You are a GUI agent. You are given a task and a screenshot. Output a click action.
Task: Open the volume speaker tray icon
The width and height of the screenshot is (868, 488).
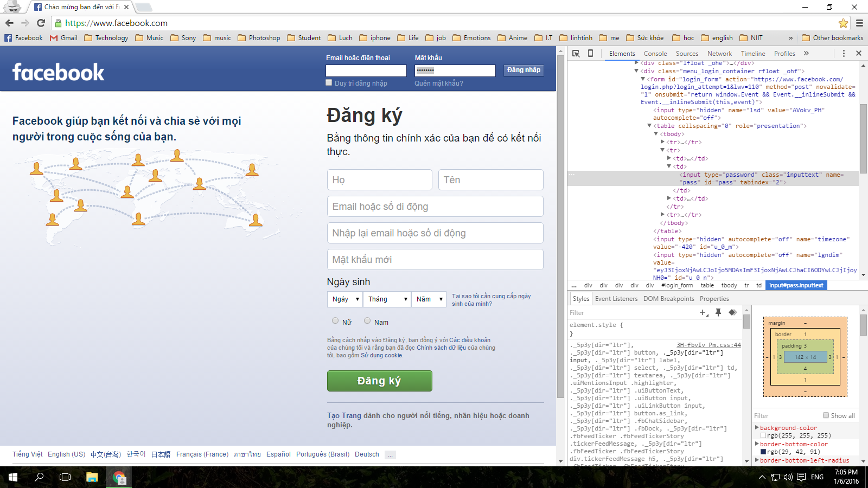788,477
